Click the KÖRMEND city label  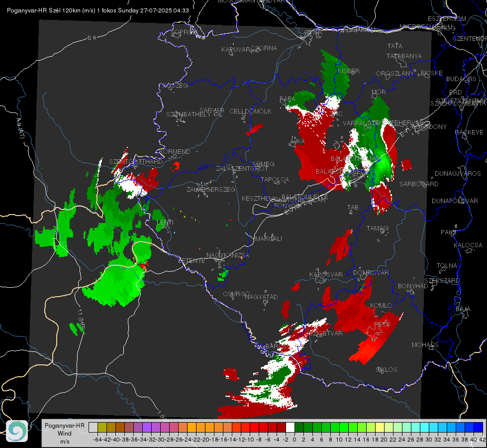tap(174, 152)
